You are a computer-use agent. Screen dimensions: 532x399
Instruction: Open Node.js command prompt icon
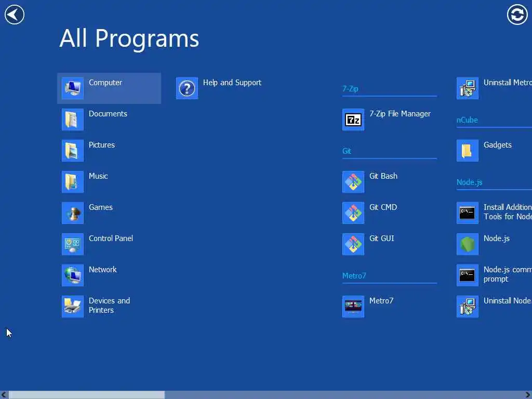point(468,275)
